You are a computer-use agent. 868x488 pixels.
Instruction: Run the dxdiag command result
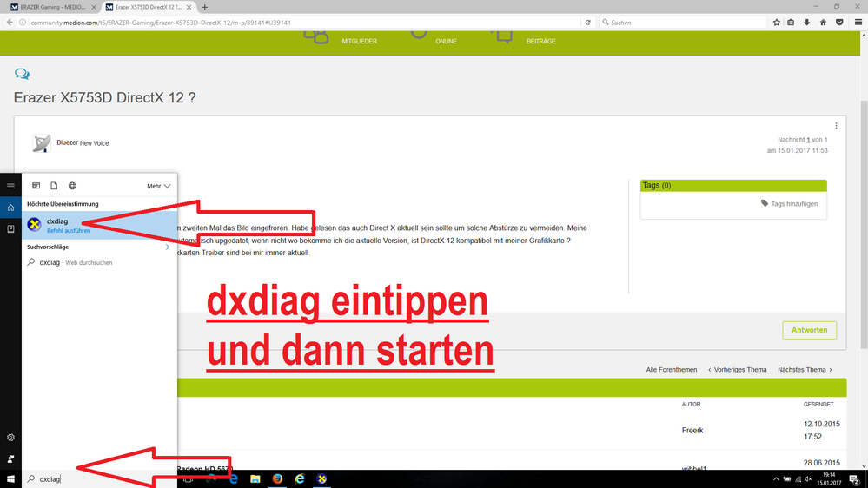tap(100, 225)
